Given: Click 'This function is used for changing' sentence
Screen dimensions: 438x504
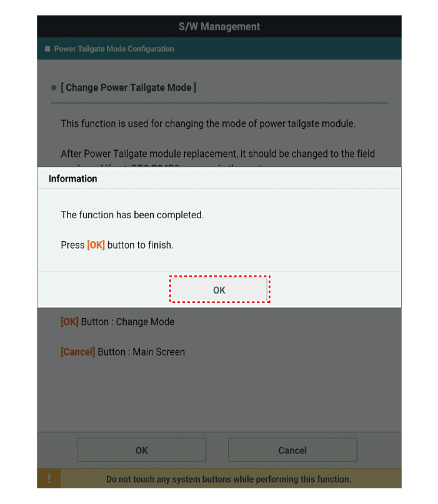Looking at the screenshot, I should coord(208,124).
